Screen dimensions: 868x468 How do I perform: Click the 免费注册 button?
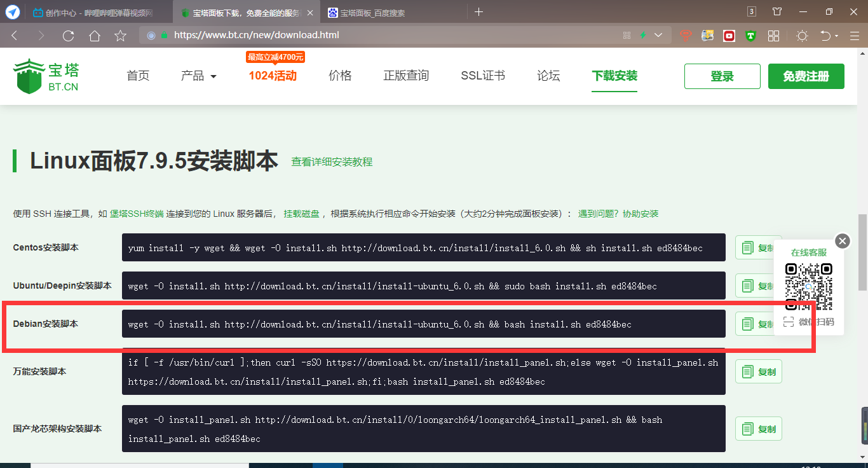coord(806,76)
